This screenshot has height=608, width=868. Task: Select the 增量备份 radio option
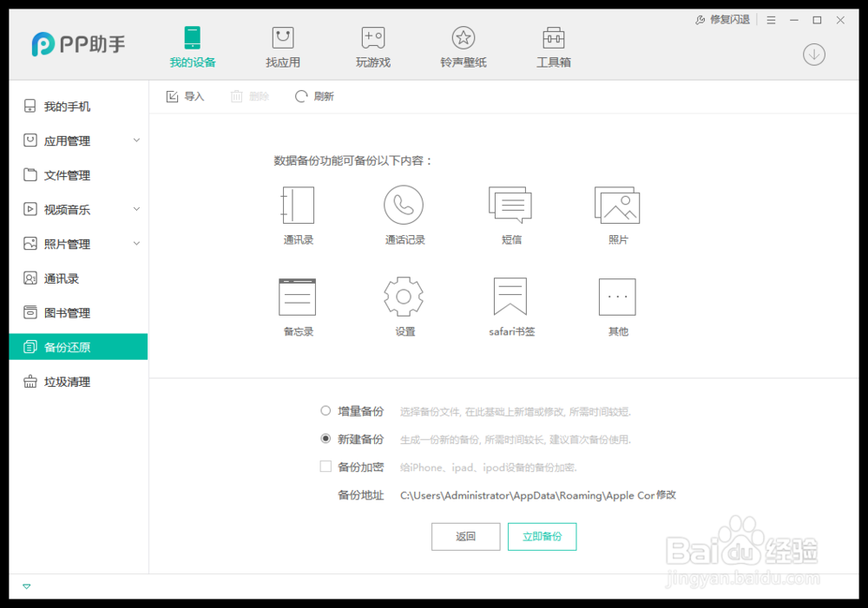click(x=325, y=410)
